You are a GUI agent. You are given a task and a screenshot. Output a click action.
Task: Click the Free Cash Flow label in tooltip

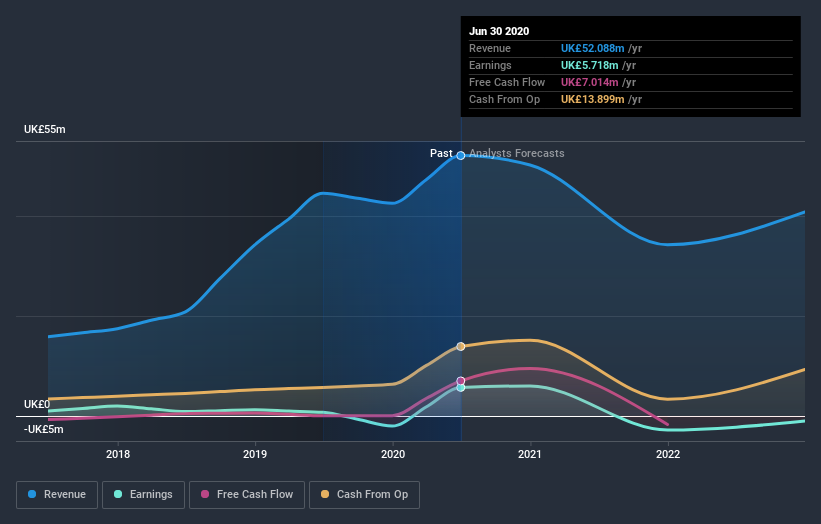tap(507, 82)
